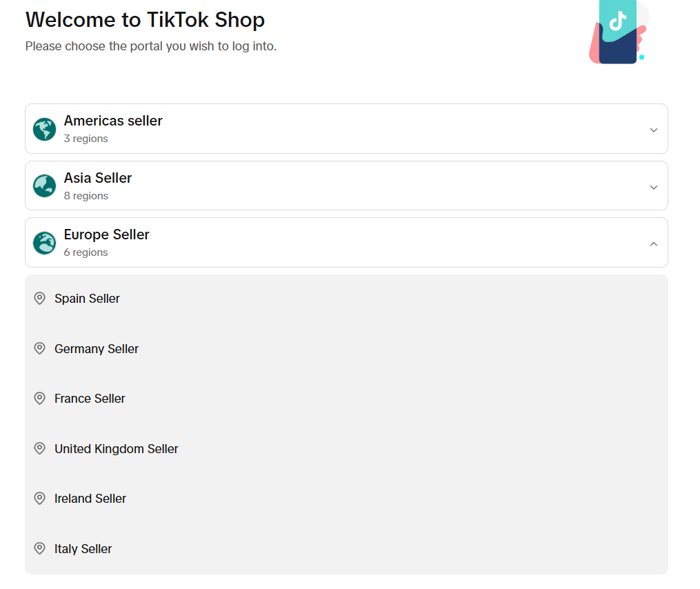The image size is (700, 589).
Task: Click the Americas seller globe icon
Action: coord(45,129)
